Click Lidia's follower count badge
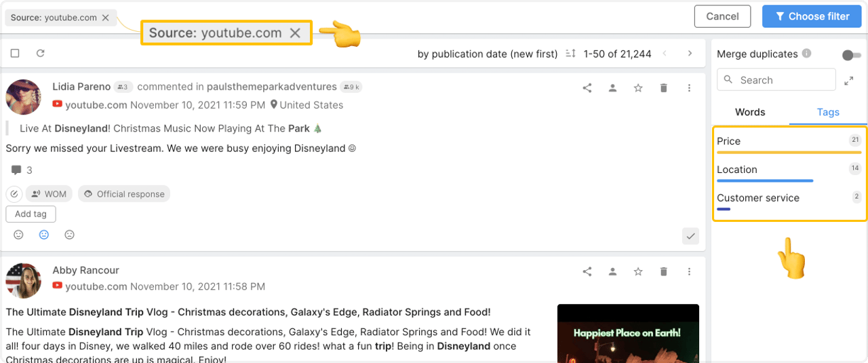Viewport: 868px width, 363px height. (123, 87)
